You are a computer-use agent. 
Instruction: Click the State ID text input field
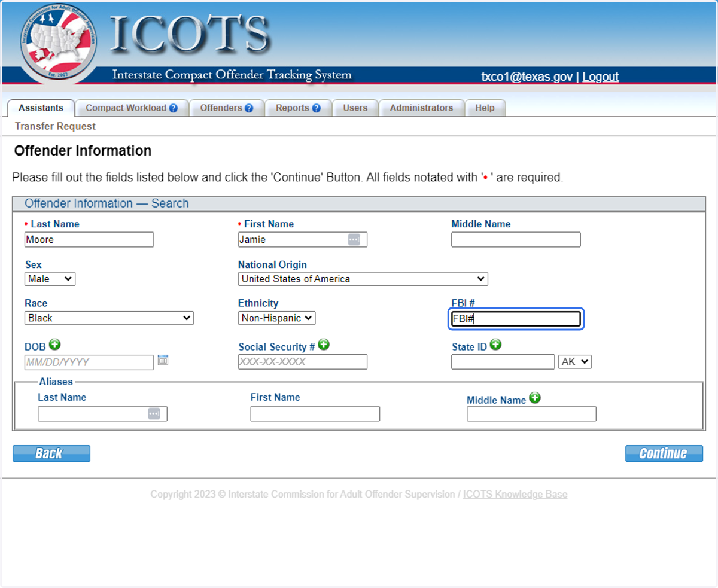point(503,362)
